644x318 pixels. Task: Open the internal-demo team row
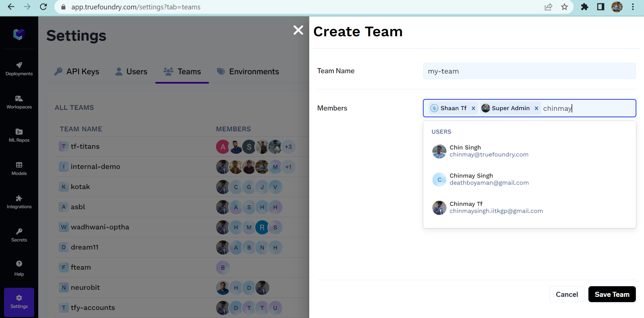[x=182, y=167]
